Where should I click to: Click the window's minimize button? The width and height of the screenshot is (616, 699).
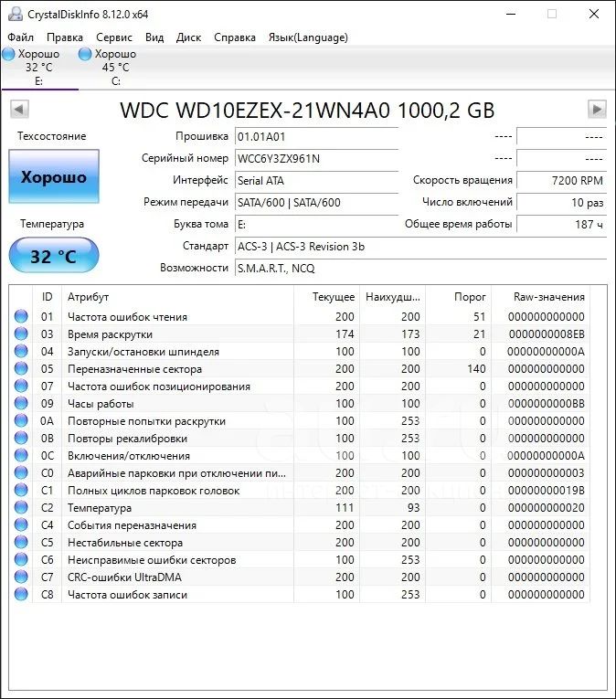[511, 14]
